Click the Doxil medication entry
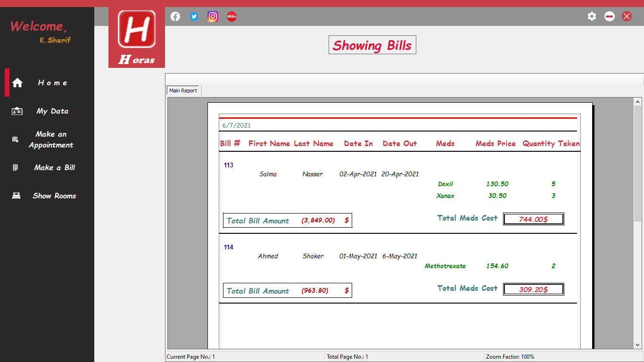Viewport: 644px width, 362px height. pyautogui.click(x=446, y=184)
